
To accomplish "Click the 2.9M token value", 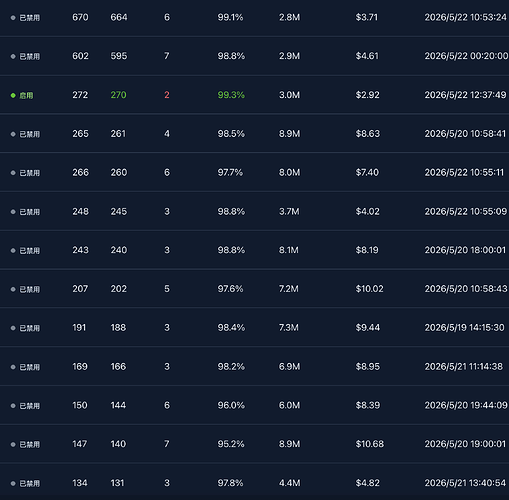I will tap(289, 56).
